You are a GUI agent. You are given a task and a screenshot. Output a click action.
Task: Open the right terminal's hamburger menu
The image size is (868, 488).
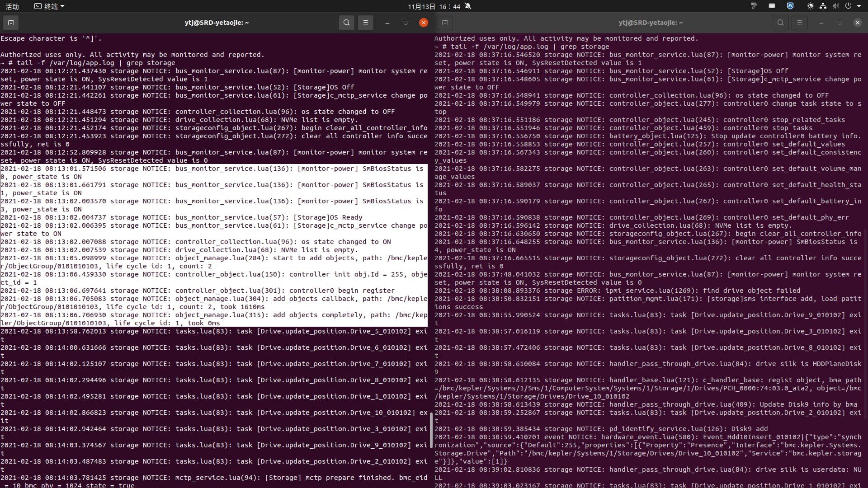point(799,23)
